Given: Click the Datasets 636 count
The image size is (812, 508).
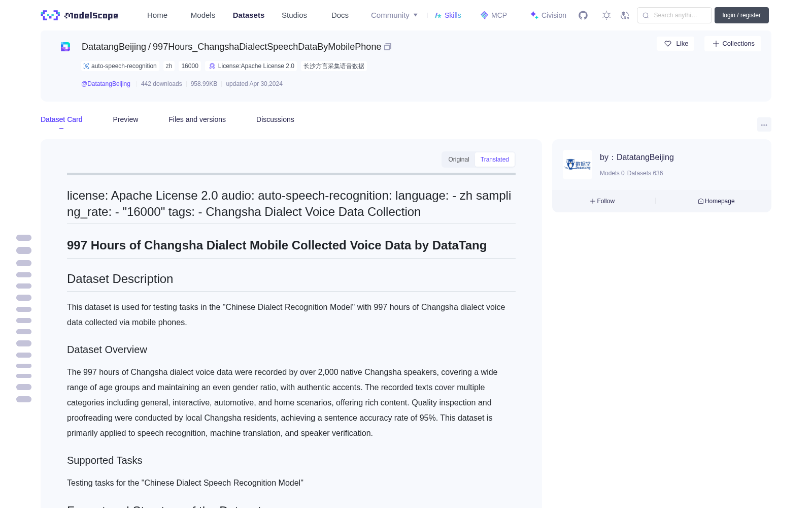Looking at the screenshot, I should tap(645, 173).
